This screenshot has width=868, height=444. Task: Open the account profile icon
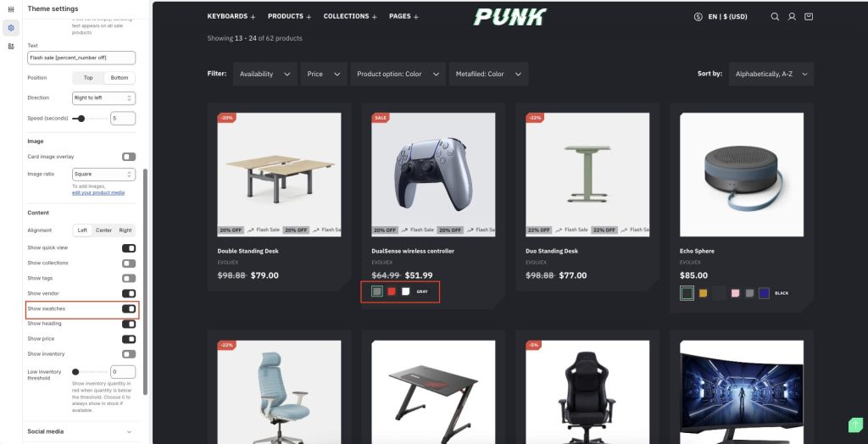[x=792, y=17]
